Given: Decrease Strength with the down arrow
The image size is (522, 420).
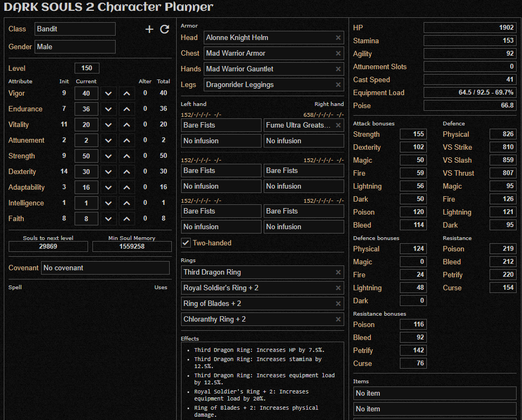Looking at the screenshot, I should 108,156.
